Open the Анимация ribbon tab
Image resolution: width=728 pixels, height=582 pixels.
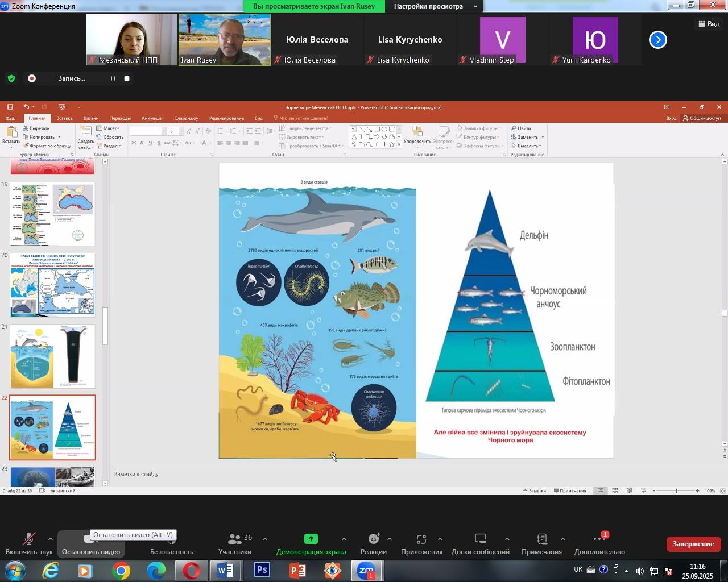coord(152,118)
